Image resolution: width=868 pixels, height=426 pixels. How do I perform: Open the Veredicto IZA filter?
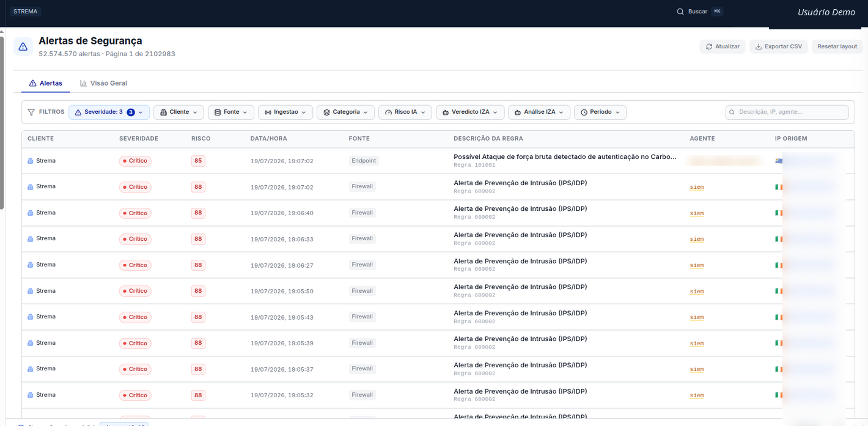470,112
